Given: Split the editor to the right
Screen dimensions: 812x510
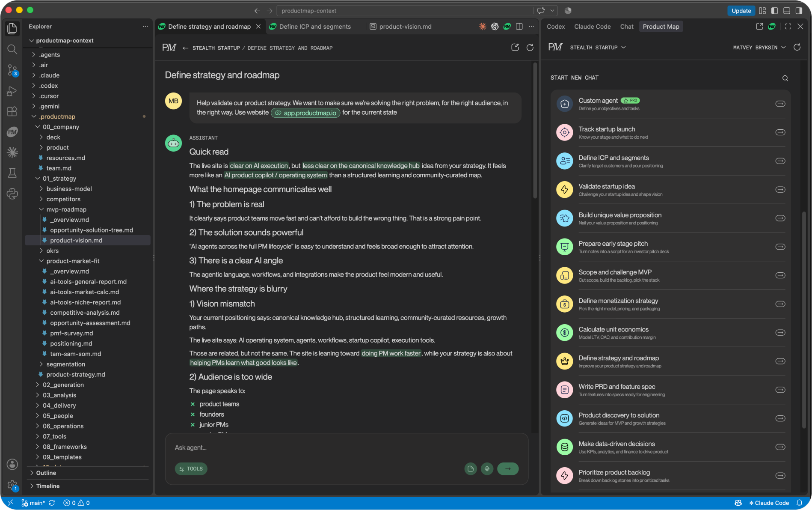Looking at the screenshot, I should coord(519,27).
